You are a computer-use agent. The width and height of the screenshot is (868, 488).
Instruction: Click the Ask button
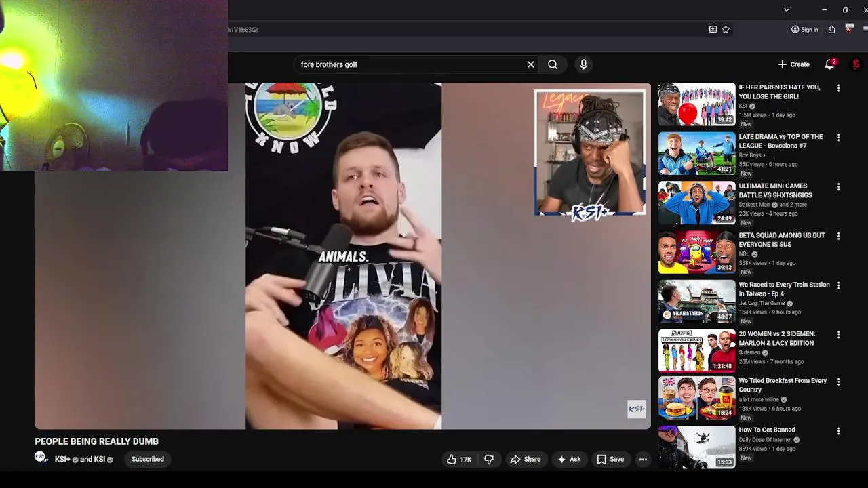tap(569, 460)
